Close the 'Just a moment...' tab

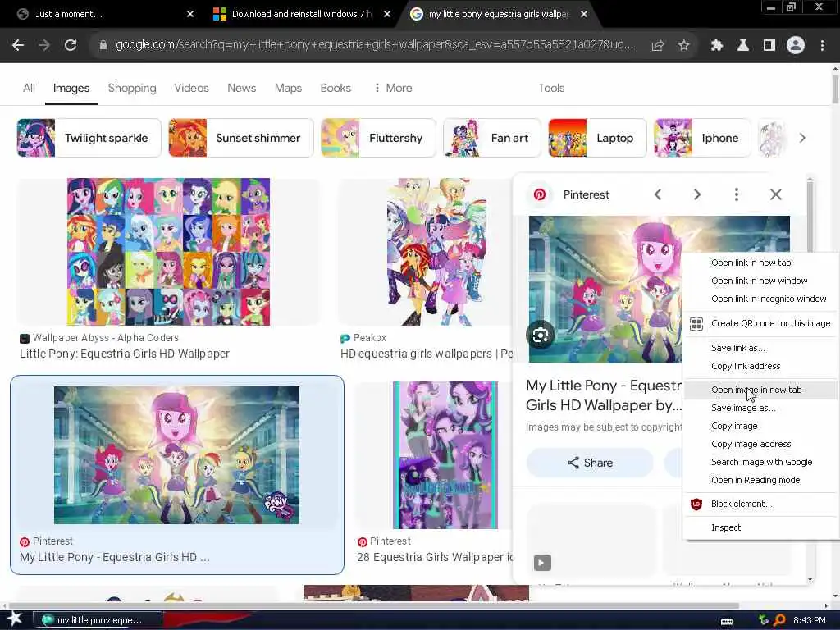pyautogui.click(x=190, y=15)
